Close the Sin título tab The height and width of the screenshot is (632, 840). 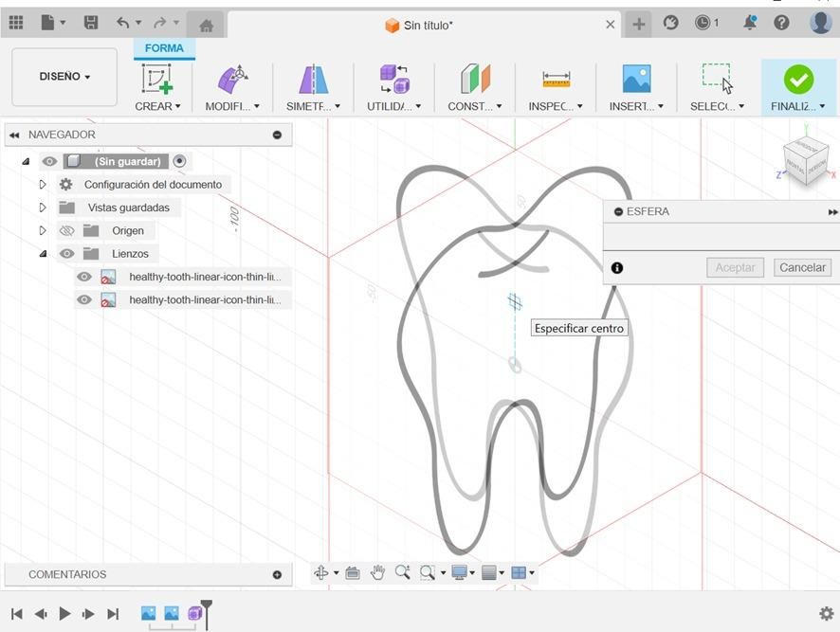point(611,25)
